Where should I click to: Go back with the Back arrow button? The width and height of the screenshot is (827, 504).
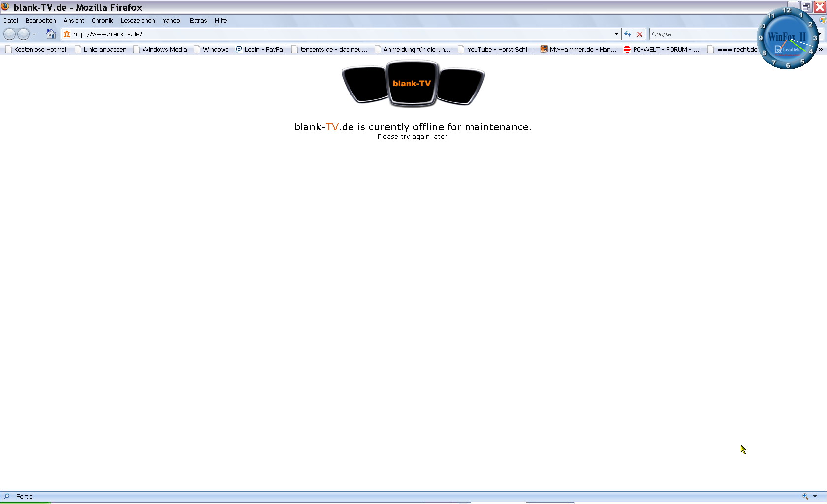click(x=9, y=34)
